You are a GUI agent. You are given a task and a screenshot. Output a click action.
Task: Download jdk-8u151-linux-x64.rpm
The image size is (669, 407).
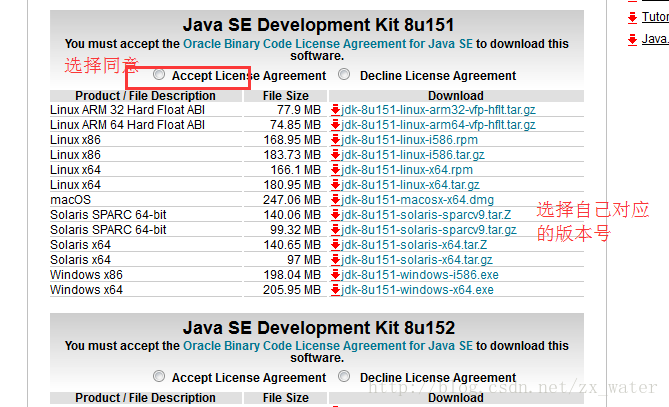pyautogui.click(x=407, y=170)
